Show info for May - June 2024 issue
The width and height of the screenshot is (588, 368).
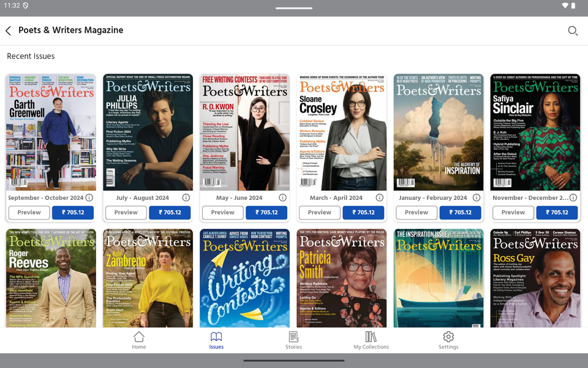coord(283,197)
